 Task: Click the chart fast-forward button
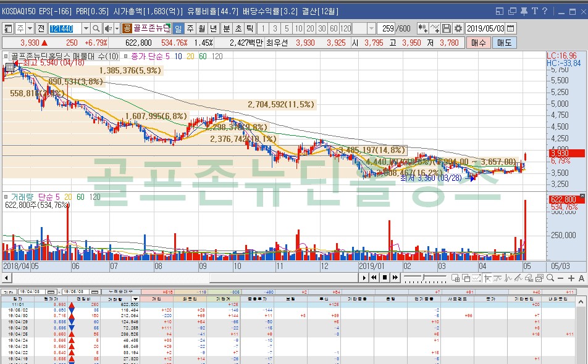click(x=395, y=278)
